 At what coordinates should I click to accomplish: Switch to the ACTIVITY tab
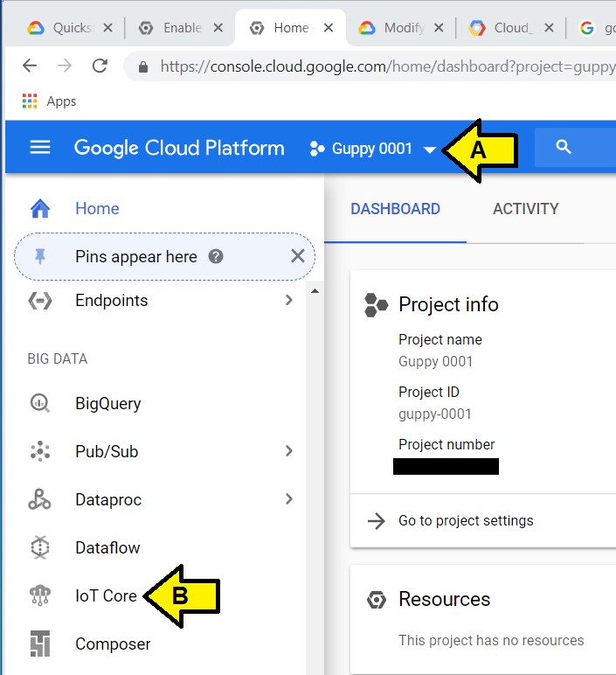click(x=526, y=209)
